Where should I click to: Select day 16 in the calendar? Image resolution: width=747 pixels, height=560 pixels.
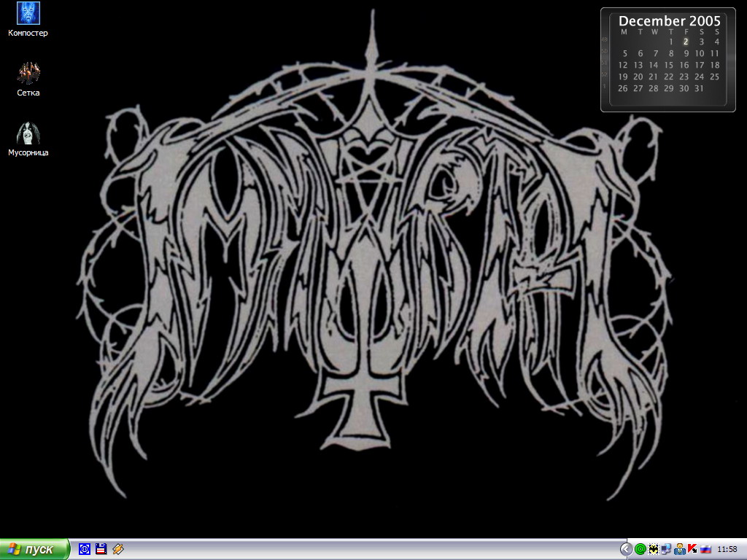(684, 65)
